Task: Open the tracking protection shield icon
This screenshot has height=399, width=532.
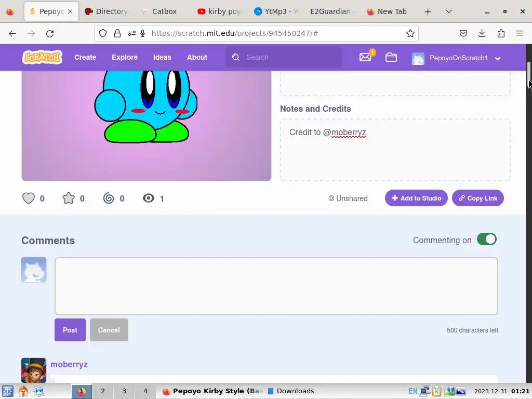Action: click(x=103, y=33)
